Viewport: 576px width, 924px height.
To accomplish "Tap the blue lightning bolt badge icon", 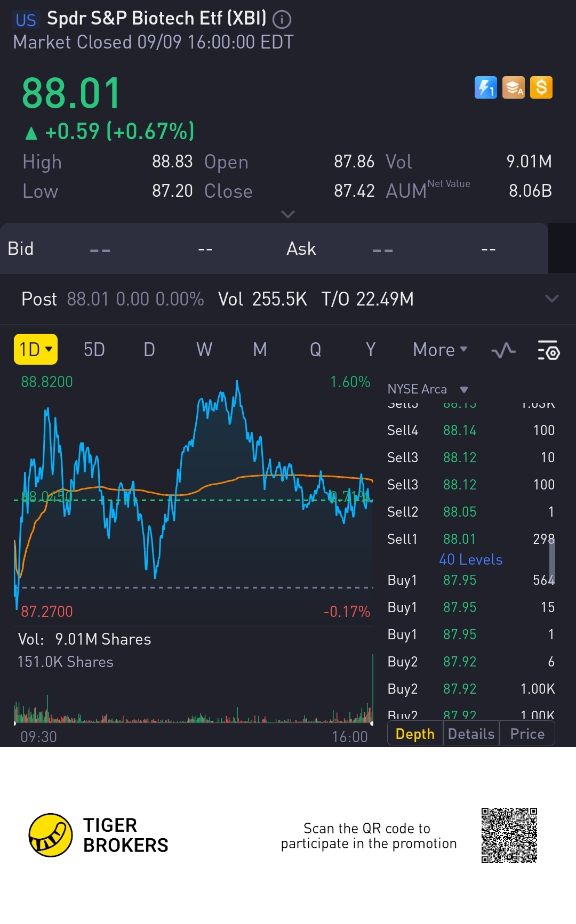I will point(485,87).
